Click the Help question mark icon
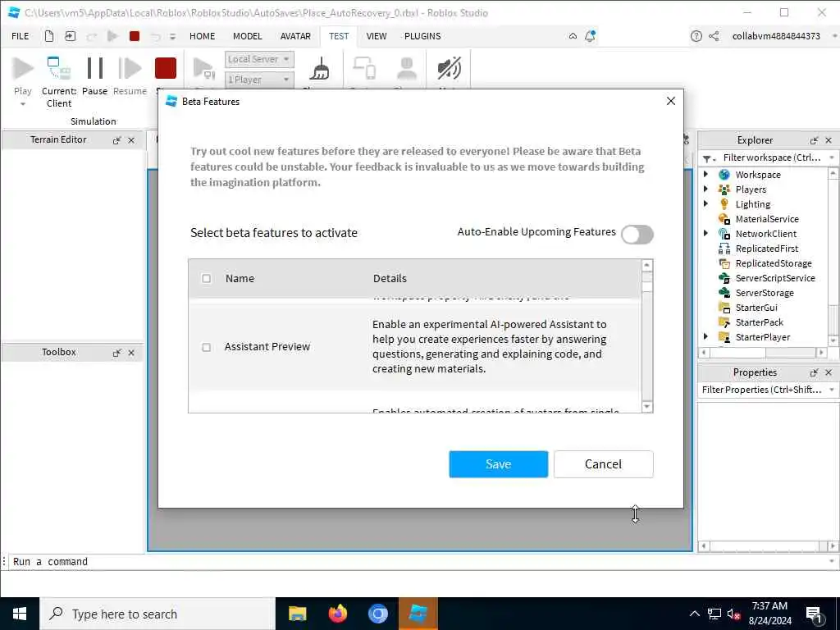The width and height of the screenshot is (840, 630). [696, 36]
